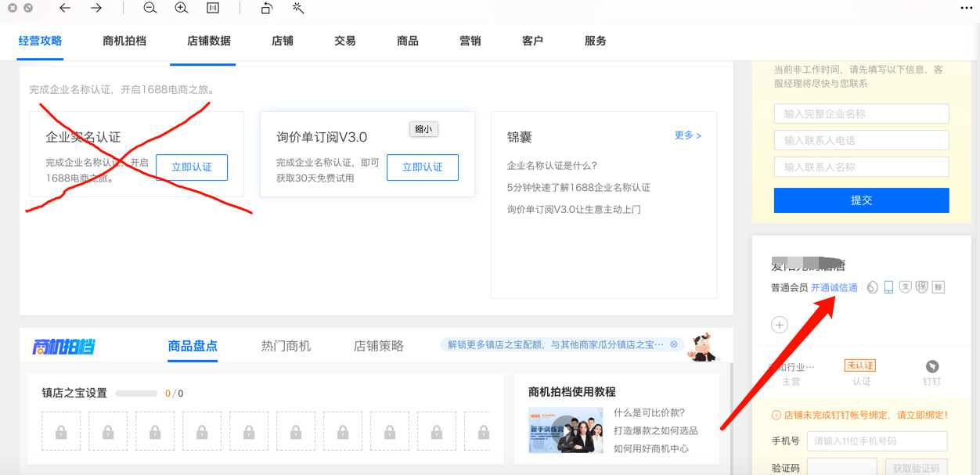
Task: Select the 商品盘点 tab
Action: [x=193, y=346]
